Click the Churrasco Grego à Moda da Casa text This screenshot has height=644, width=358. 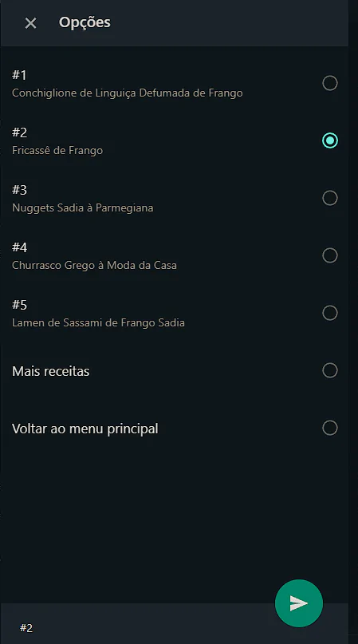pyautogui.click(x=94, y=265)
